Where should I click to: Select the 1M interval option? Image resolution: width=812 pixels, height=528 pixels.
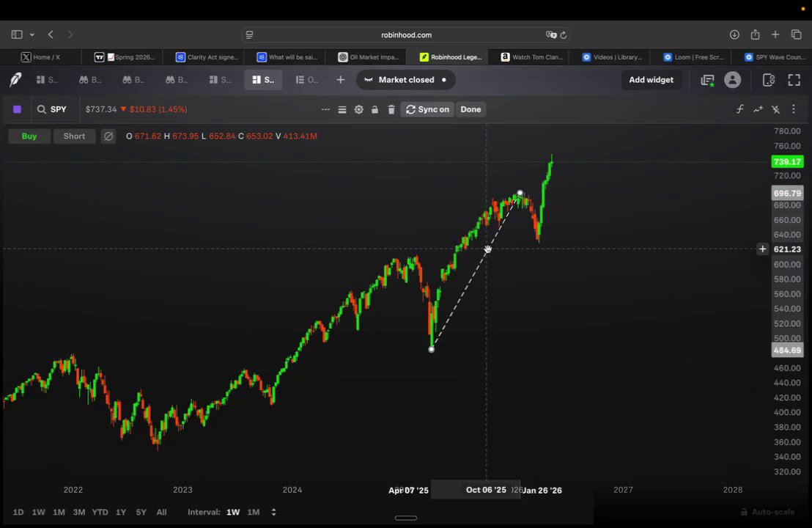254,512
